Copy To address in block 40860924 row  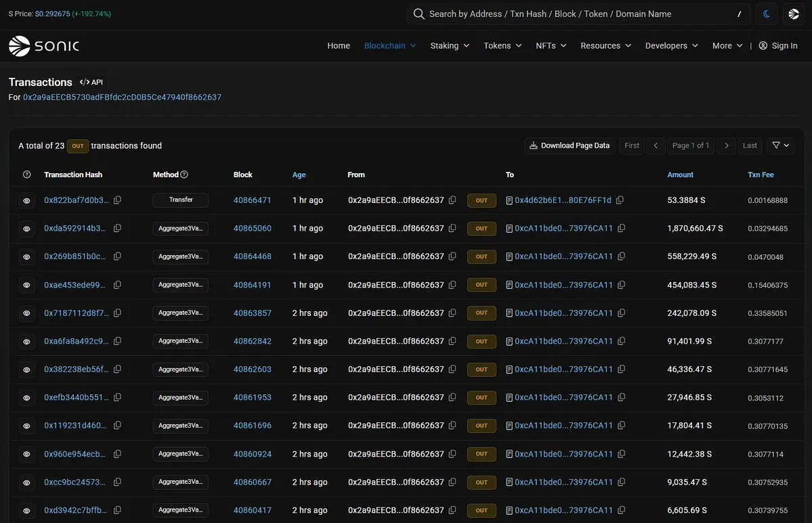(622, 454)
